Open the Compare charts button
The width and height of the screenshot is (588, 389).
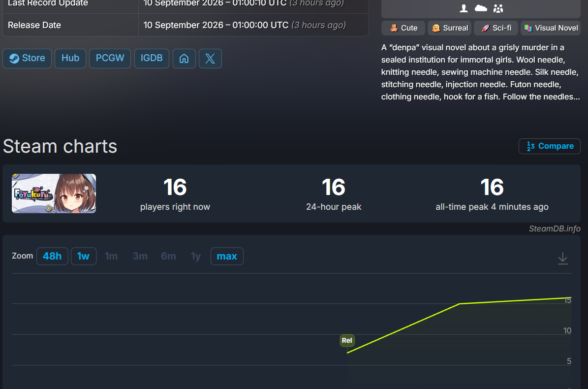coord(550,146)
